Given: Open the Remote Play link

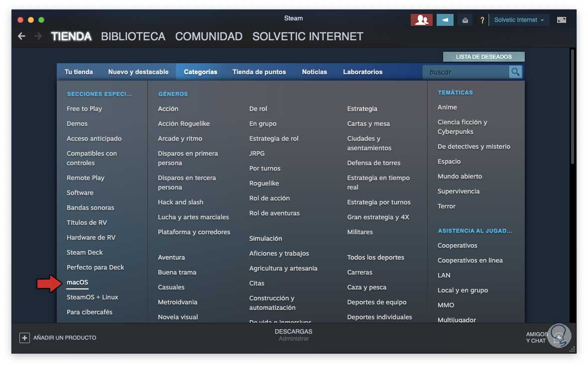Looking at the screenshot, I should [86, 178].
